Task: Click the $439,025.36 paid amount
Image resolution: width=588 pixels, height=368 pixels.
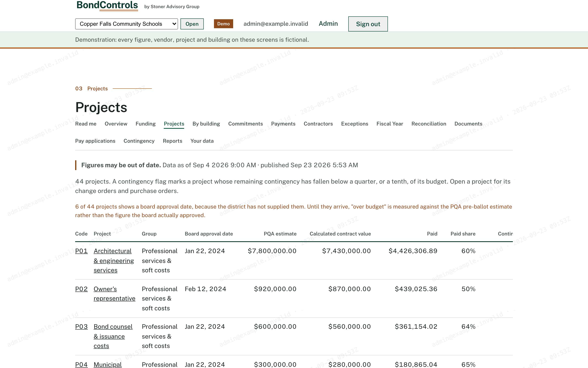Action: tap(416, 289)
